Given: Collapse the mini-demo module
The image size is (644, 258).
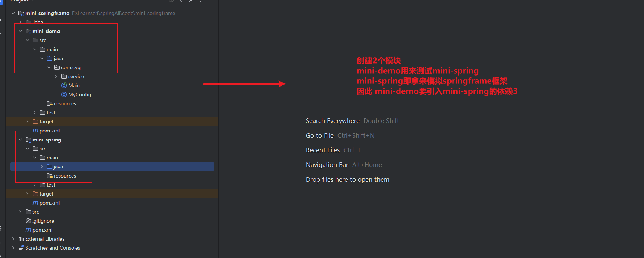Looking at the screenshot, I should 20,31.
